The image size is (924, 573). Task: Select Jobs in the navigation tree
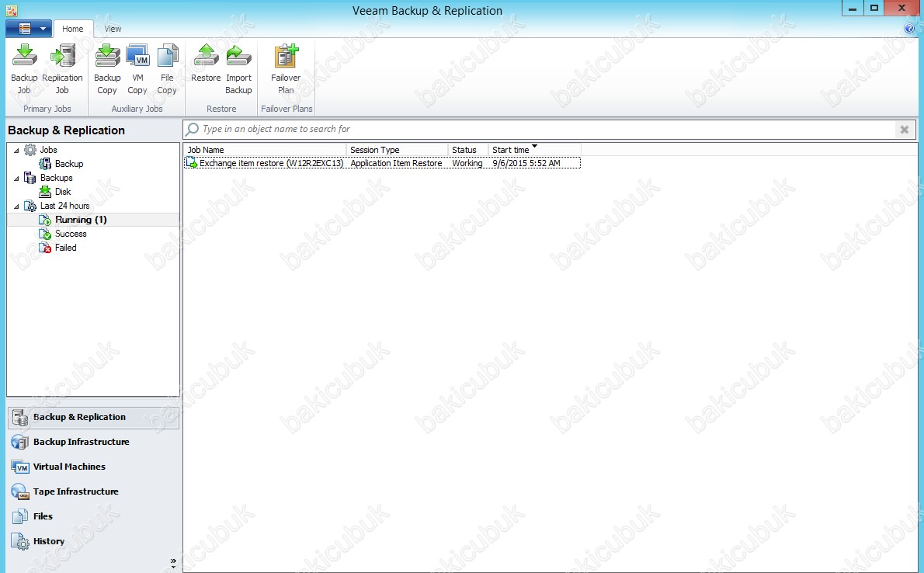(48, 150)
